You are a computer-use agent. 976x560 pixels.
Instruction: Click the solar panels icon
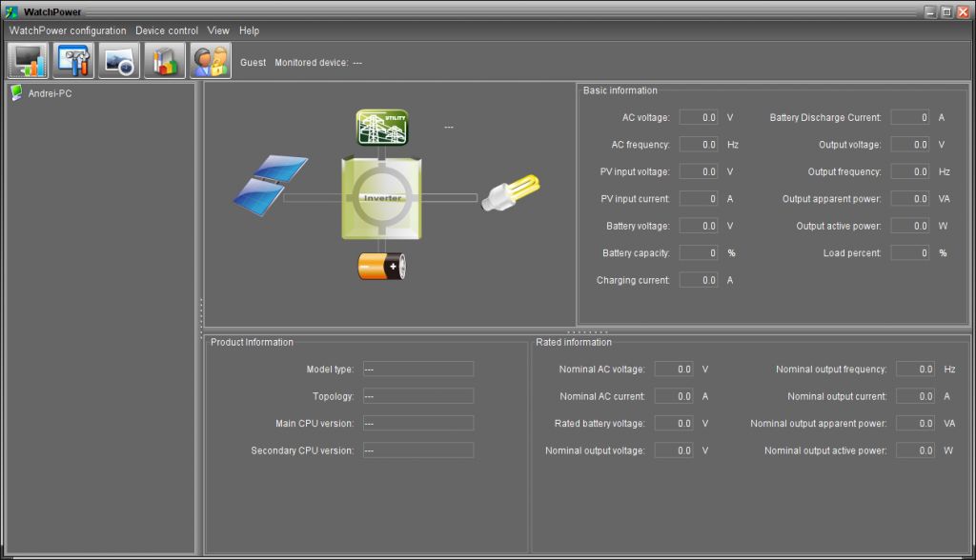click(270, 185)
